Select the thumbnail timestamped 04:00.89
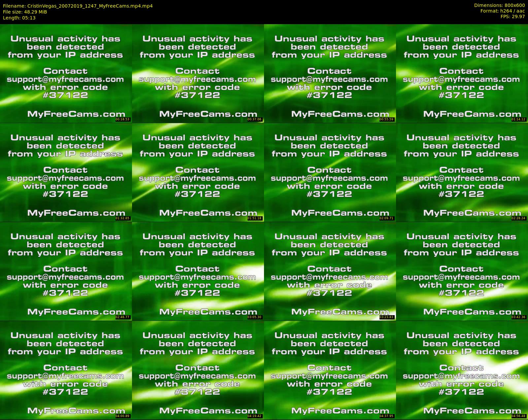 [66, 370]
